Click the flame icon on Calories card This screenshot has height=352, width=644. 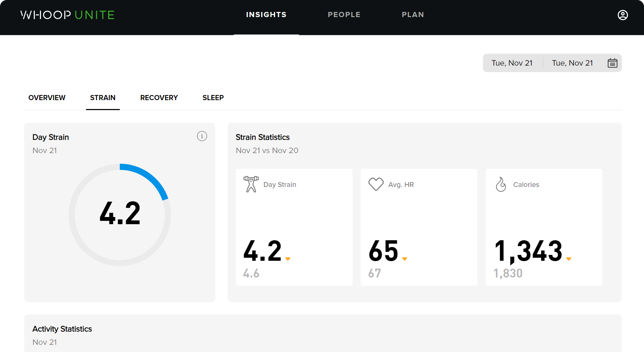pos(501,184)
